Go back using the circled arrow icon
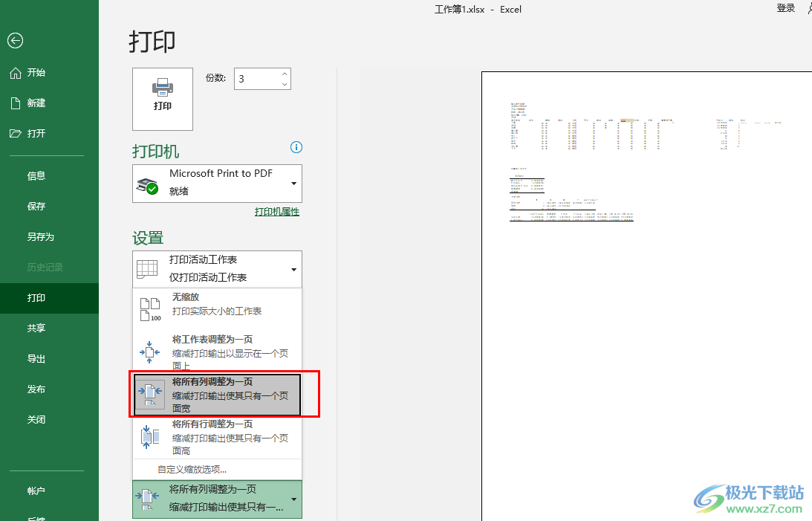The width and height of the screenshot is (812, 521). [x=15, y=40]
